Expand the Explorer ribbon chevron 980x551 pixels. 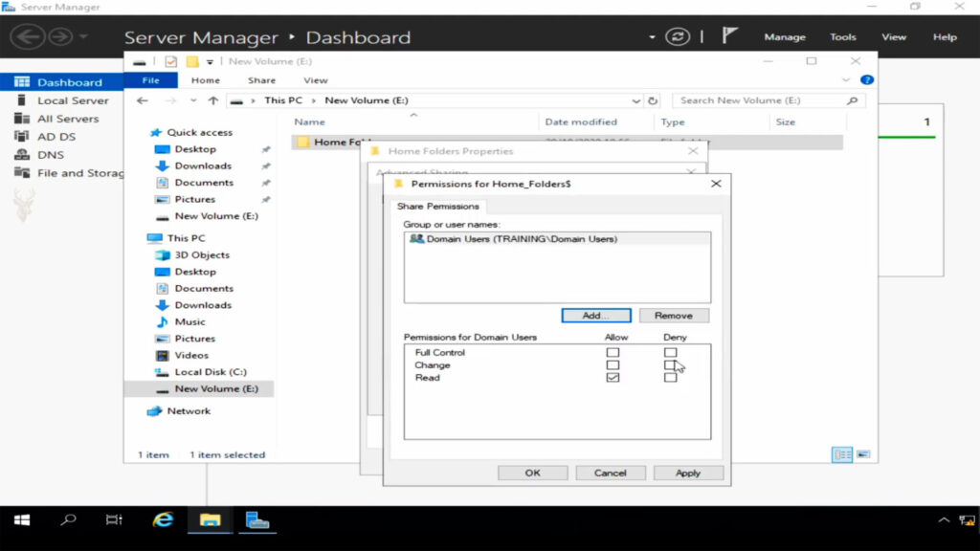846,80
